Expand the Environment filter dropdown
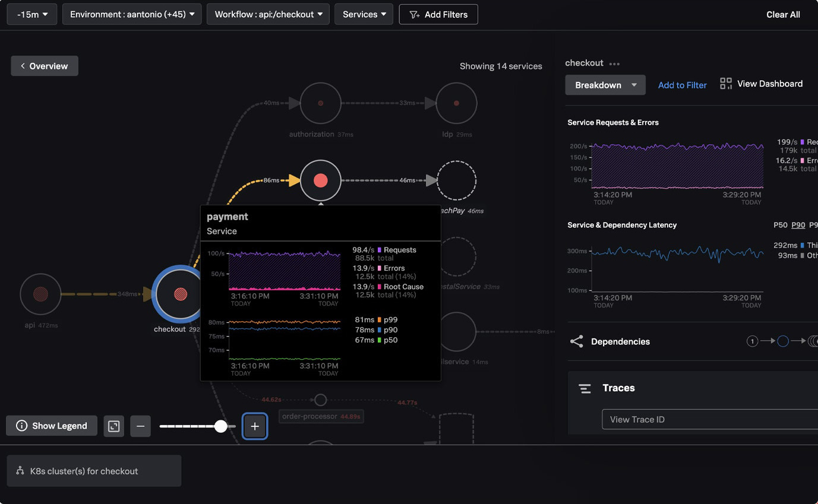This screenshot has height=504, width=818. coord(132,14)
